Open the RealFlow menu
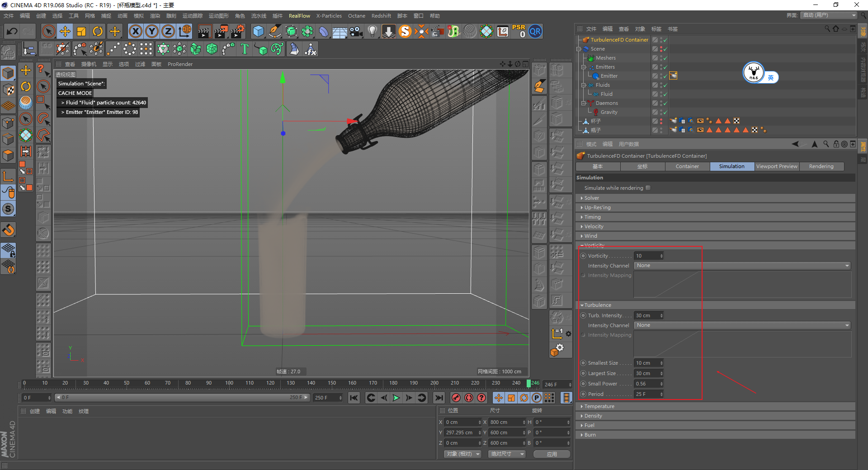This screenshot has height=470, width=868. tap(299, 16)
